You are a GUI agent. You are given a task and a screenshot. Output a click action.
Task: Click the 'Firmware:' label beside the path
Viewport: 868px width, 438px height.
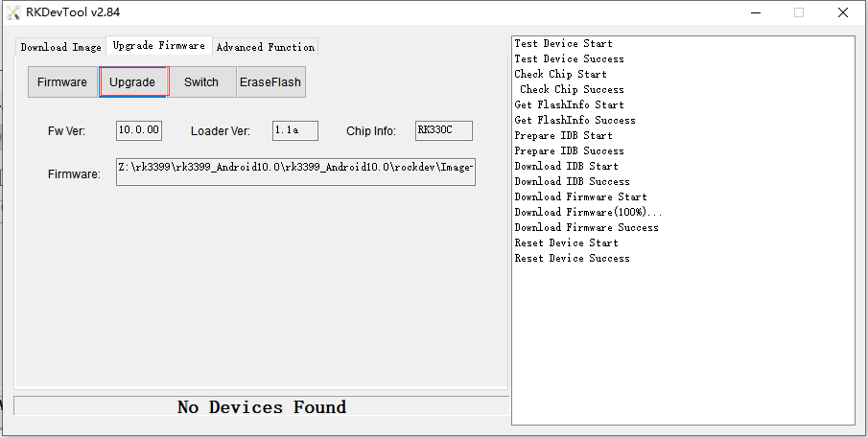74,174
